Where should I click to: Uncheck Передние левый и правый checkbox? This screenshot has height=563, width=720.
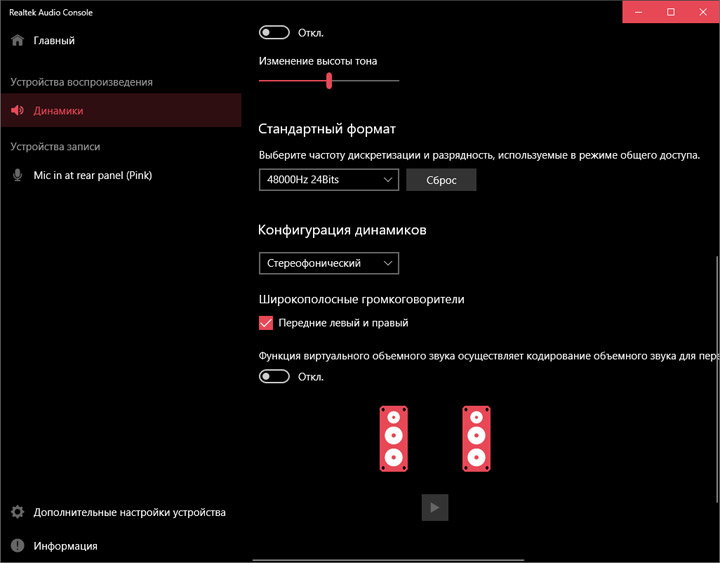click(266, 323)
